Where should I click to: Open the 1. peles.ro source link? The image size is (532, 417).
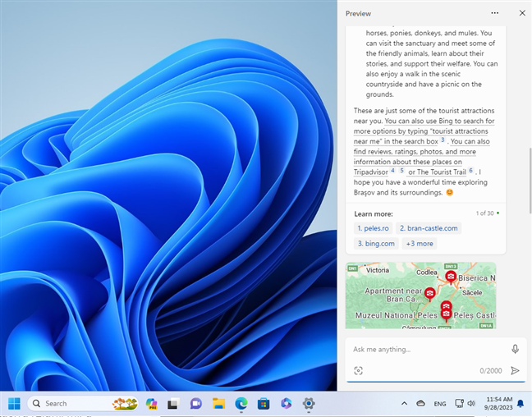point(373,228)
